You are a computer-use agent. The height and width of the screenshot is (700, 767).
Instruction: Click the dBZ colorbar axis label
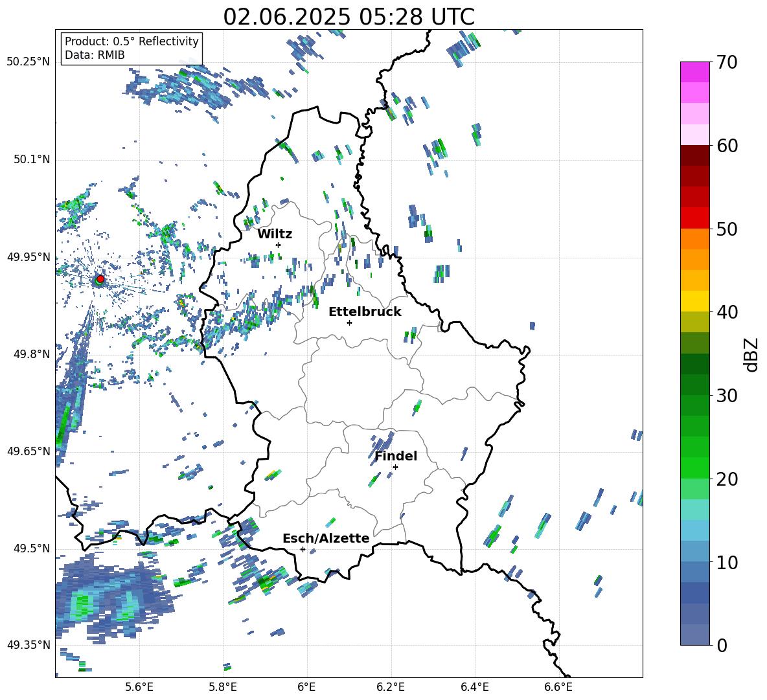[x=752, y=354]
